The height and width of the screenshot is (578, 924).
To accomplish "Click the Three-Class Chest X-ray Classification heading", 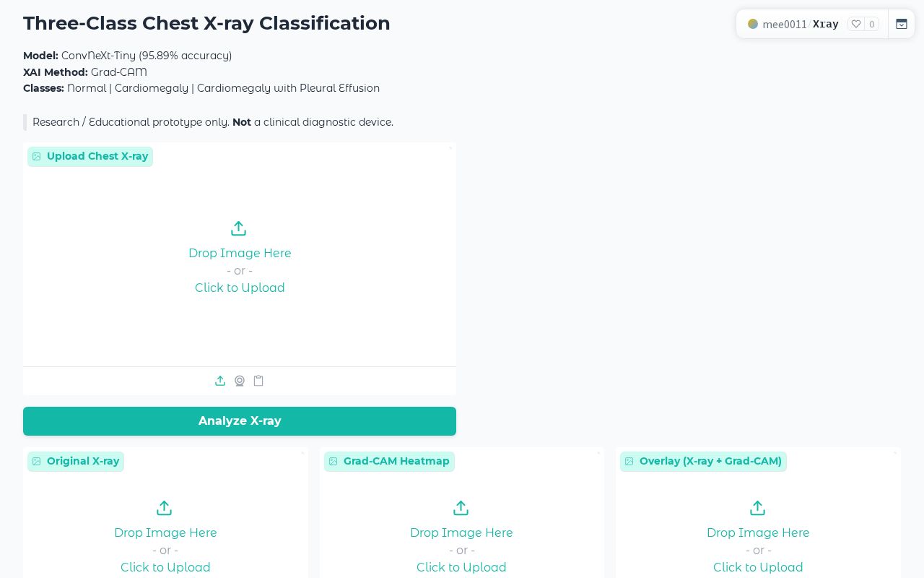I will [206, 23].
